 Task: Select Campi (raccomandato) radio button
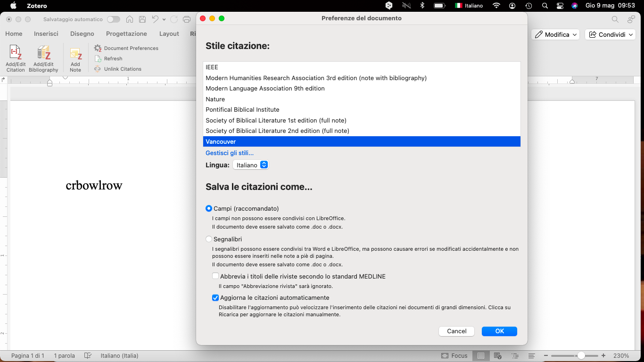[x=209, y=208]
